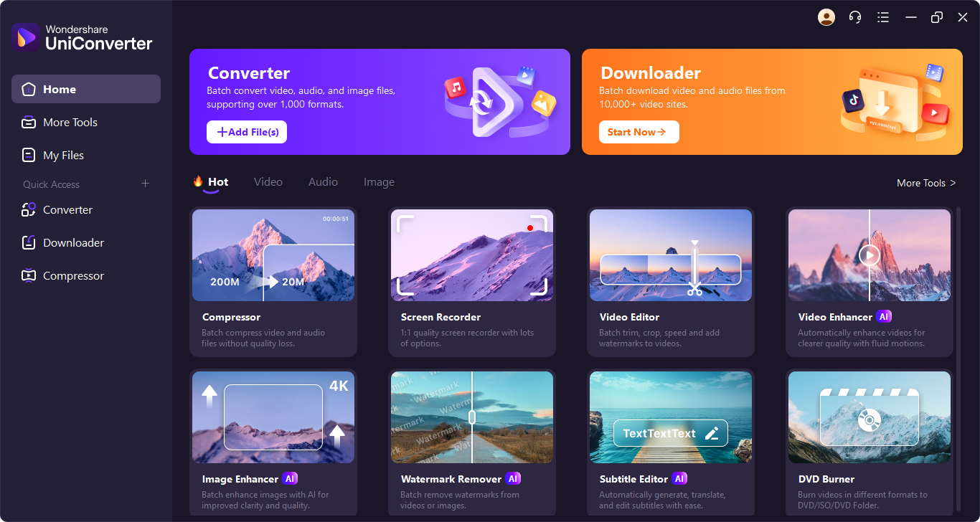The image size is (980, 522).
Task: Open the Compressor tool from the sidebar
Action: pyautogui.click(x=72, y=275)
